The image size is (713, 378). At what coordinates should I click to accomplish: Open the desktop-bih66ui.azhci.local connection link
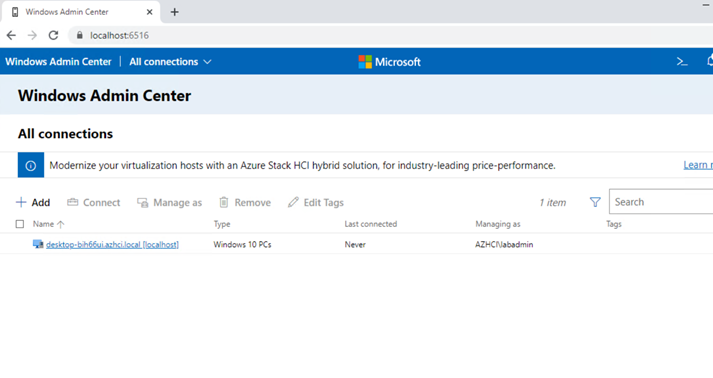(112, 245)
